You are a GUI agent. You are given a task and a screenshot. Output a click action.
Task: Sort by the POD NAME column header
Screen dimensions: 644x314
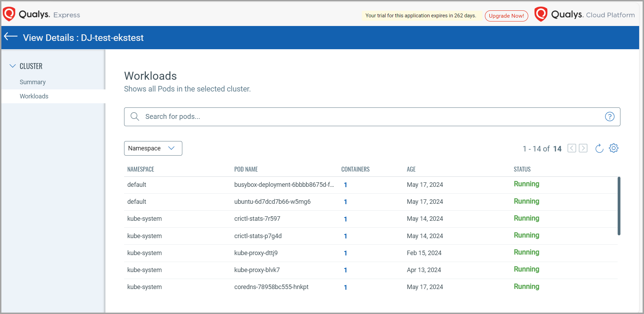[246, 169]
